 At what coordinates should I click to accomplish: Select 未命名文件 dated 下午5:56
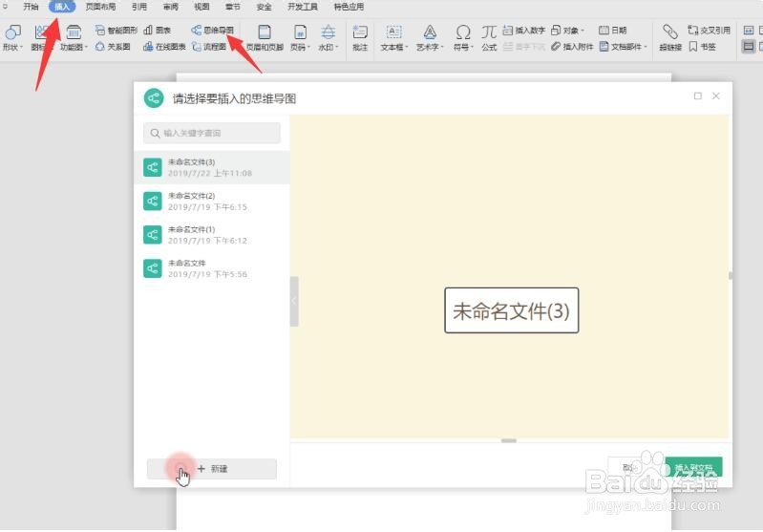[x=212, y=268]
